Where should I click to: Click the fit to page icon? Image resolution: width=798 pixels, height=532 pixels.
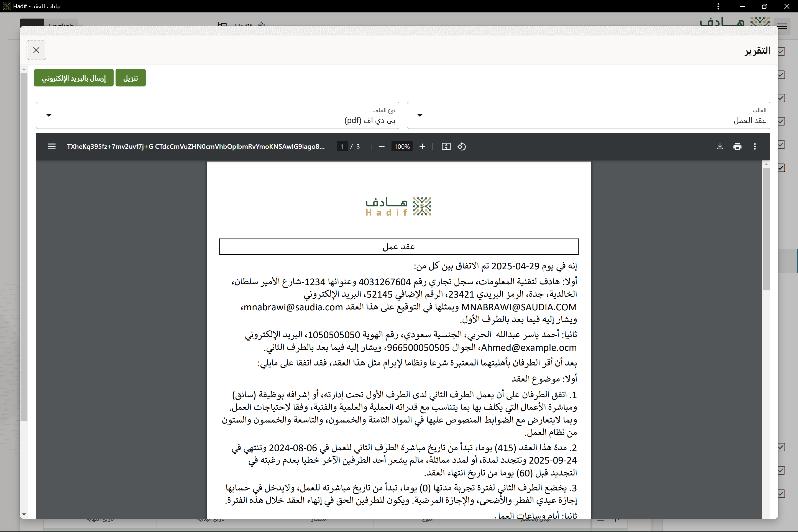pyautogui.click(x=446, y=147)
